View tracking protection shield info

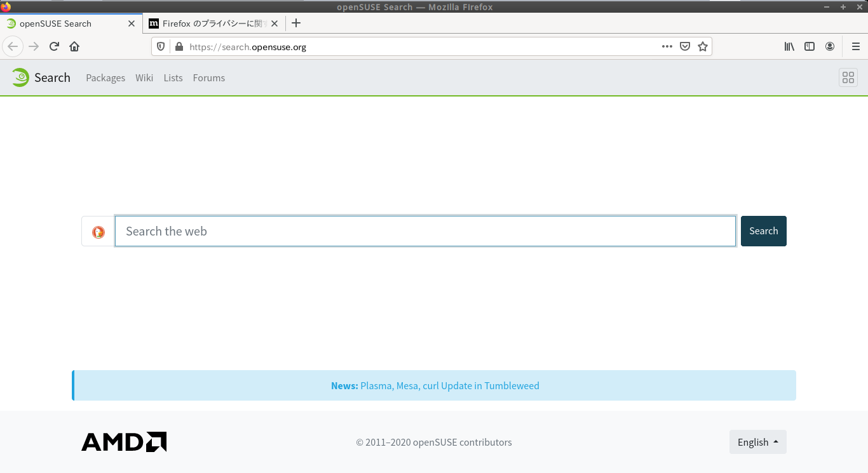pyautogui.click(x=161, y=46)
